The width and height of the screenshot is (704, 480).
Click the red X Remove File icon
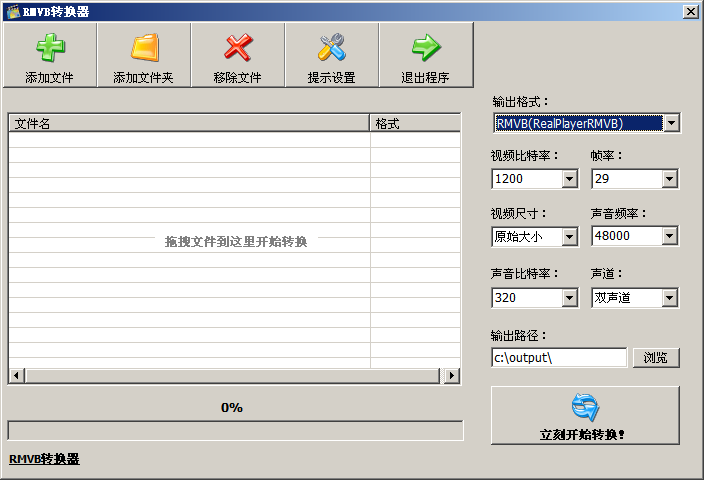click(238, 47)
